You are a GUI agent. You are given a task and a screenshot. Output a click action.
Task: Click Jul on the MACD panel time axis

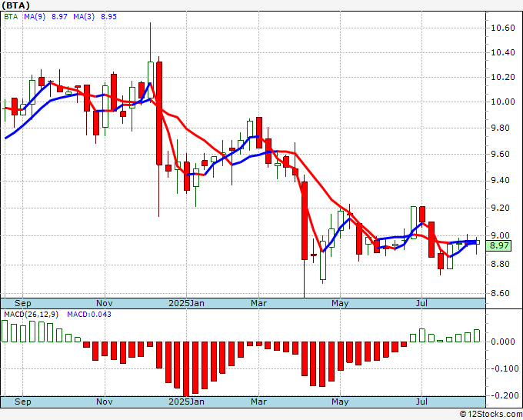click(422, 402)
